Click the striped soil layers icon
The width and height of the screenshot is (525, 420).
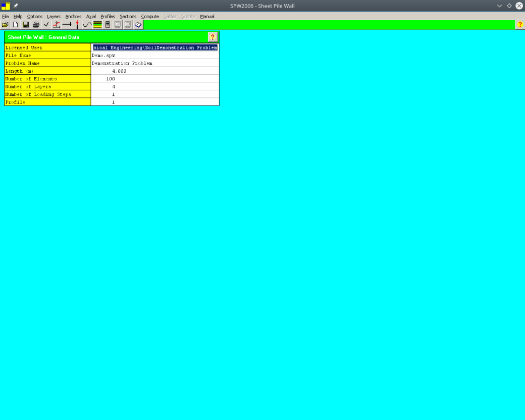pyautogui.click(x=97, y=24)
